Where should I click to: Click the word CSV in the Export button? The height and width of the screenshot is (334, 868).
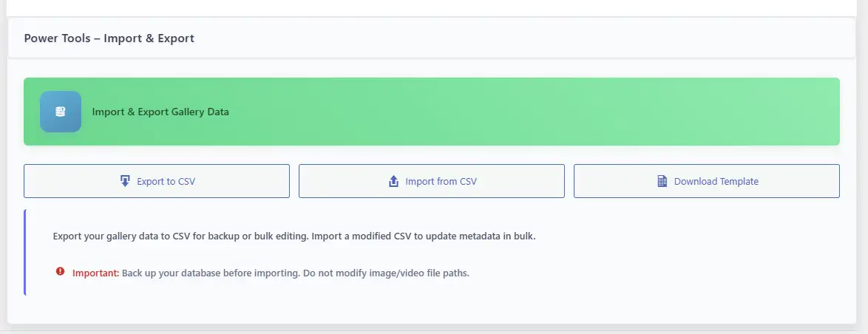186,181
